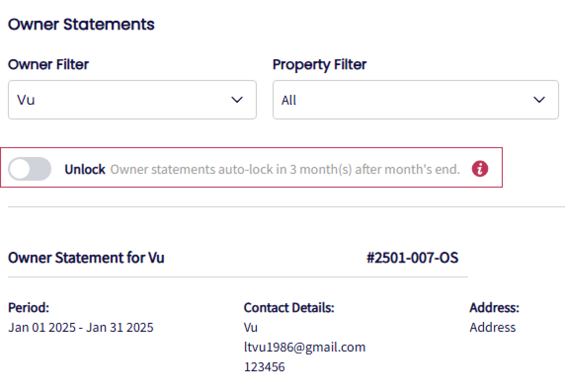Select the statement number #2501-007-OS
This screenshot has height=392, width=565.
click(412, 257)
